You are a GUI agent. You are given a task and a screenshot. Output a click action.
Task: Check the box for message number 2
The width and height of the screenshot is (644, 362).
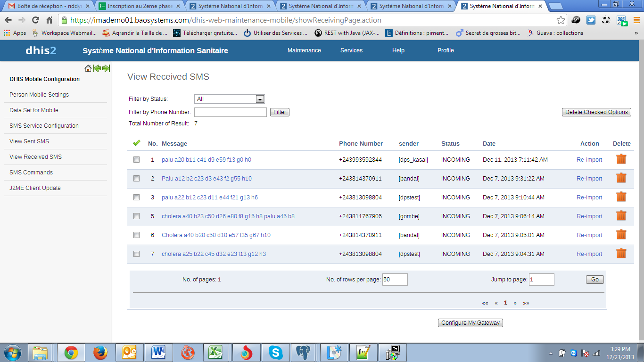(137, 179)
